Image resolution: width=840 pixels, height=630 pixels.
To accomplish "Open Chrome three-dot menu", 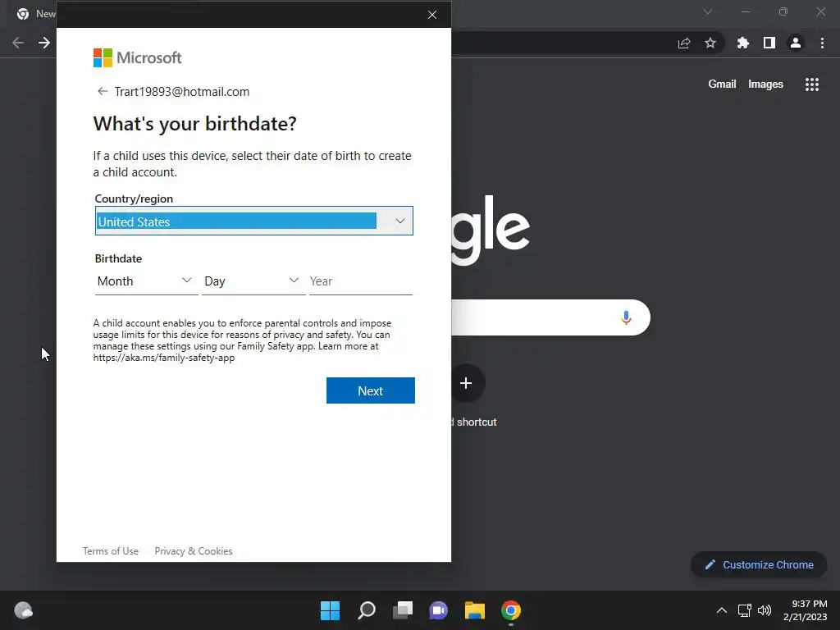I will [x=822, y=43].
